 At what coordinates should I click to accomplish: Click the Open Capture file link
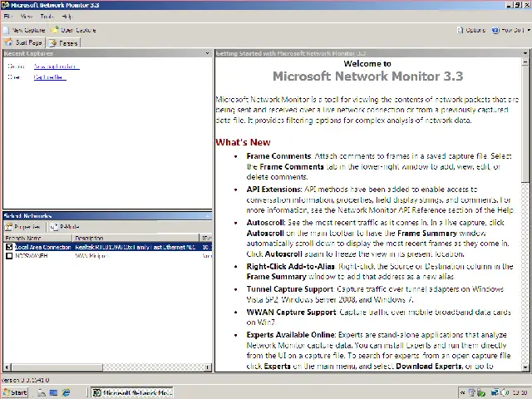(50, 77)
